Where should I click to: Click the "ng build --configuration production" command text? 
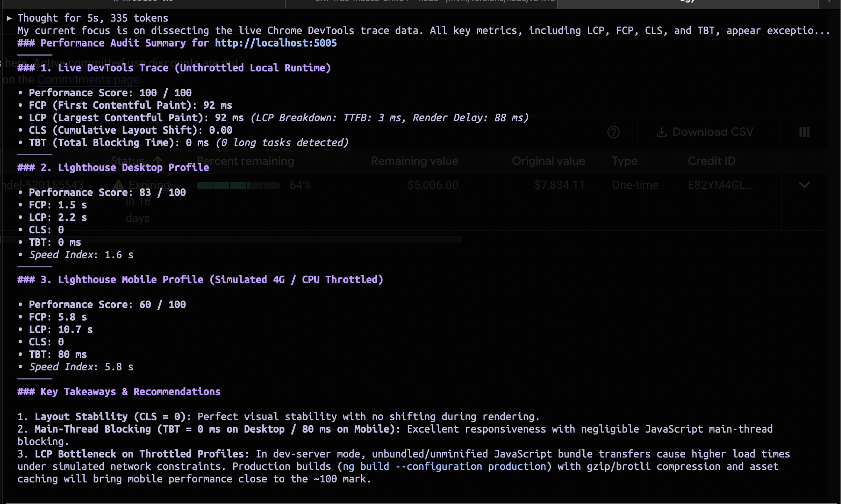click(444, 467)
